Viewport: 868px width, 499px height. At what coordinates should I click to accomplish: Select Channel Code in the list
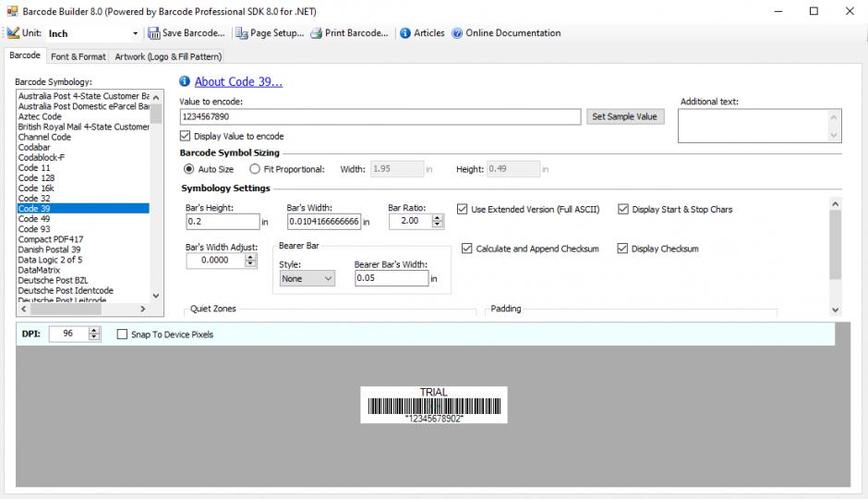click(45, 137)
